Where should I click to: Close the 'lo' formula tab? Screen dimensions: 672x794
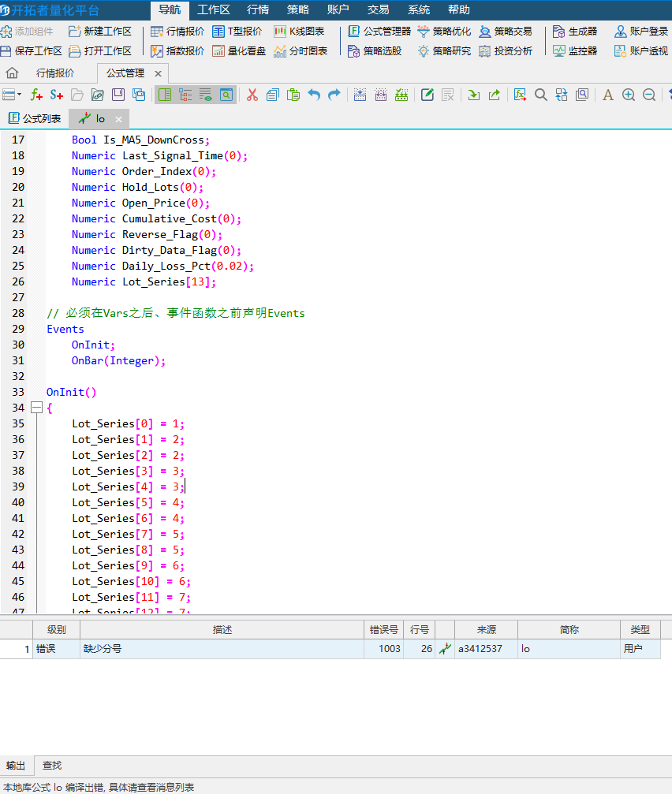(118, 120)
